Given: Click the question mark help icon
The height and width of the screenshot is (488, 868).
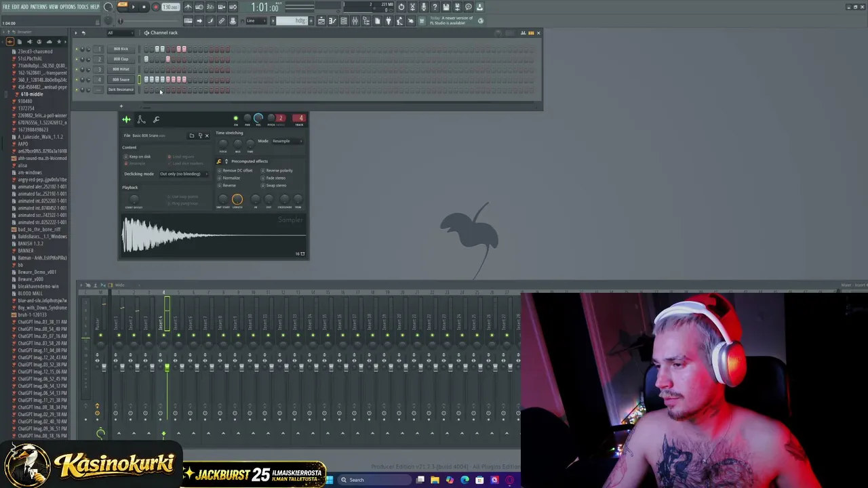Looking at the screenshot, I should (x=435, y=7).
